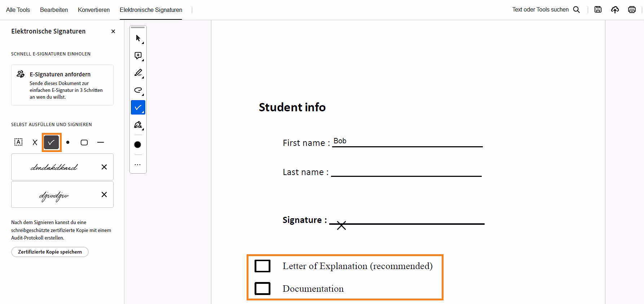Click the cloud upload icon

coord(615,10)
